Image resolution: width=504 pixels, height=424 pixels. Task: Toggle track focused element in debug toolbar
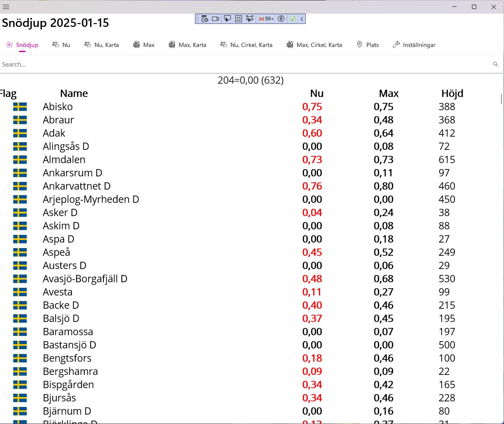249,19
